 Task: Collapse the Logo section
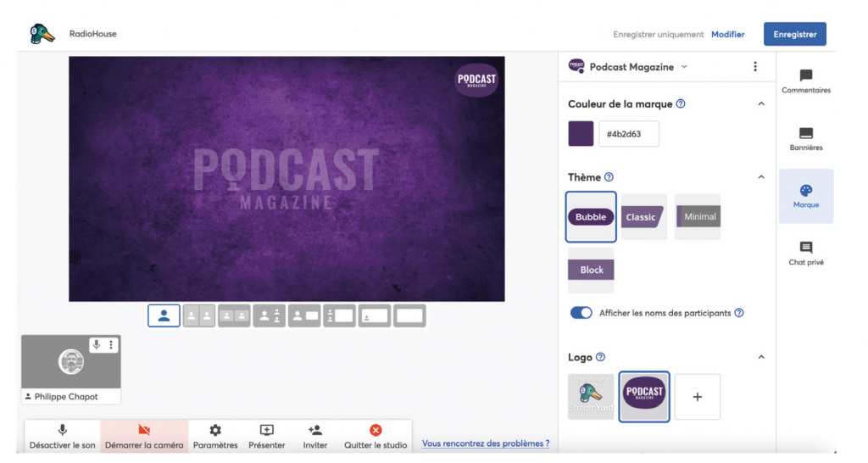(x=761, y=357)
